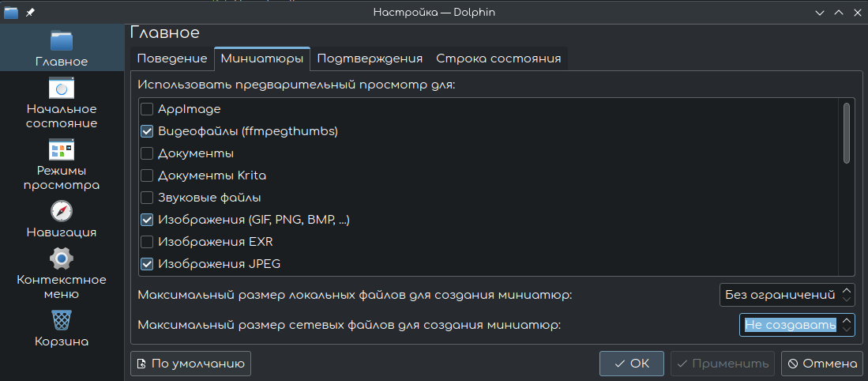Viewport: 868px width, 381px height.
Task: Switch to the Поведение tab
Action: pos(172,58)
